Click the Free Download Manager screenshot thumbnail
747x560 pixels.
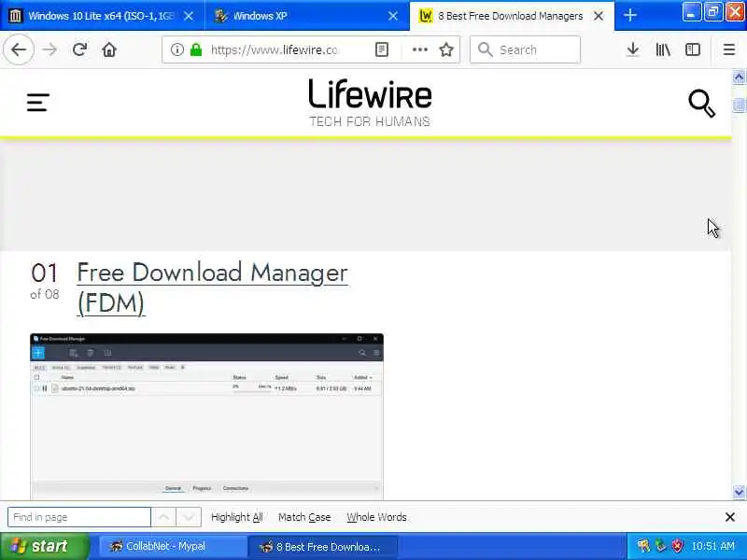206,416
